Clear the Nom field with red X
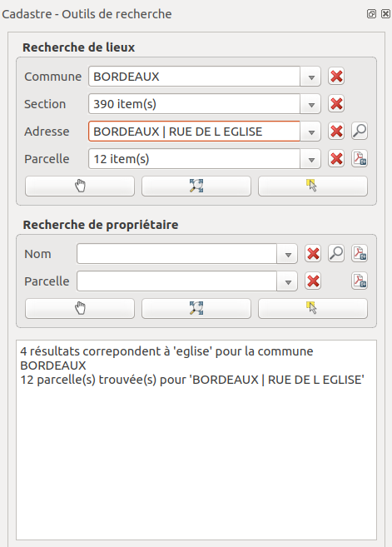Viewport: 392px width, 547px height. tap(313, 253)
